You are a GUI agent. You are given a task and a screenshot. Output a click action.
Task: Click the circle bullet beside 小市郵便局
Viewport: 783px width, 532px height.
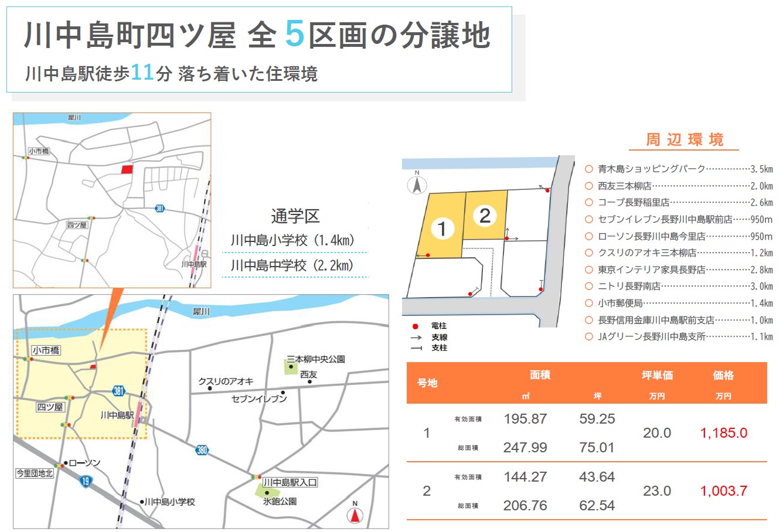(x=589, y=303)
